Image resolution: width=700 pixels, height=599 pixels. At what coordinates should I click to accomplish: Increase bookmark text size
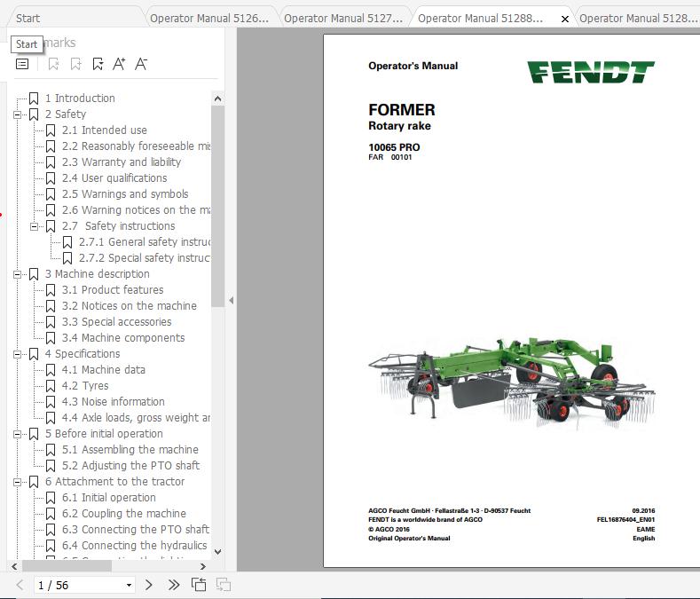[x=119, y=64]
